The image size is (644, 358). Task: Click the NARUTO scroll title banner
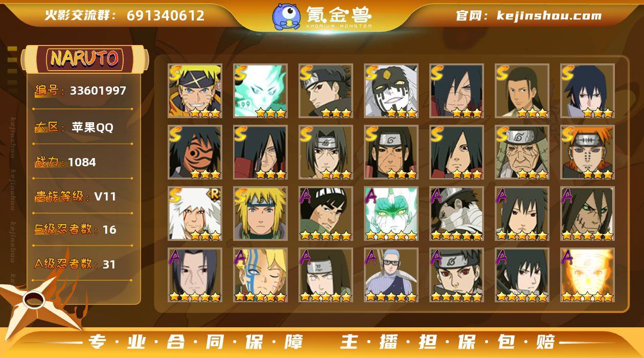[85, 59]
